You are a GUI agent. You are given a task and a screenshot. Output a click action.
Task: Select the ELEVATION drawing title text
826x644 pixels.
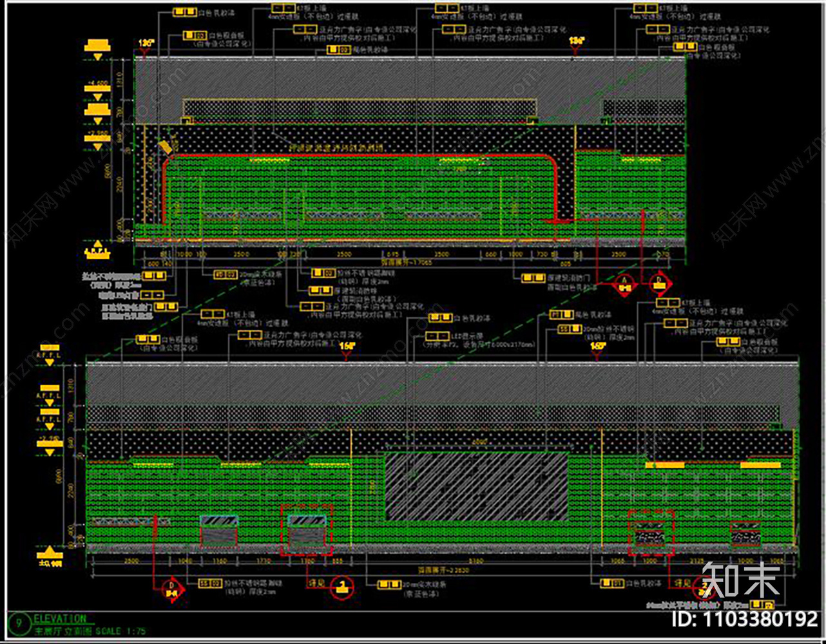tap(60, 618)
